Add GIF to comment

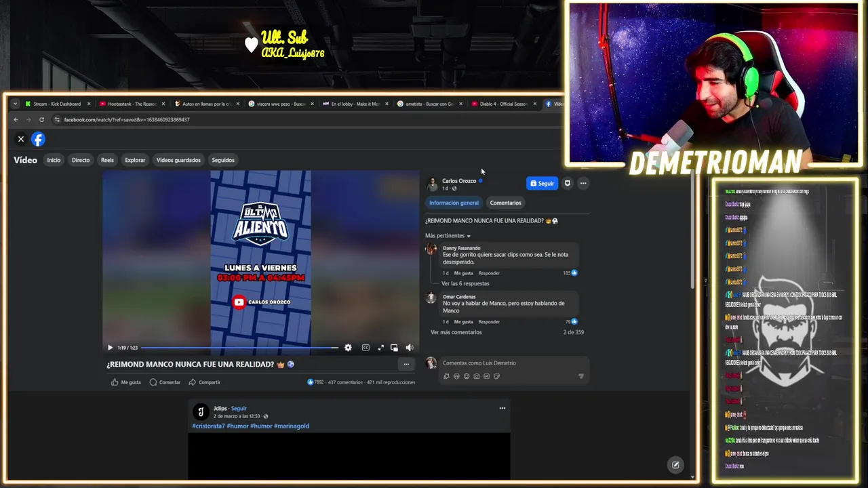coord(487,376)
